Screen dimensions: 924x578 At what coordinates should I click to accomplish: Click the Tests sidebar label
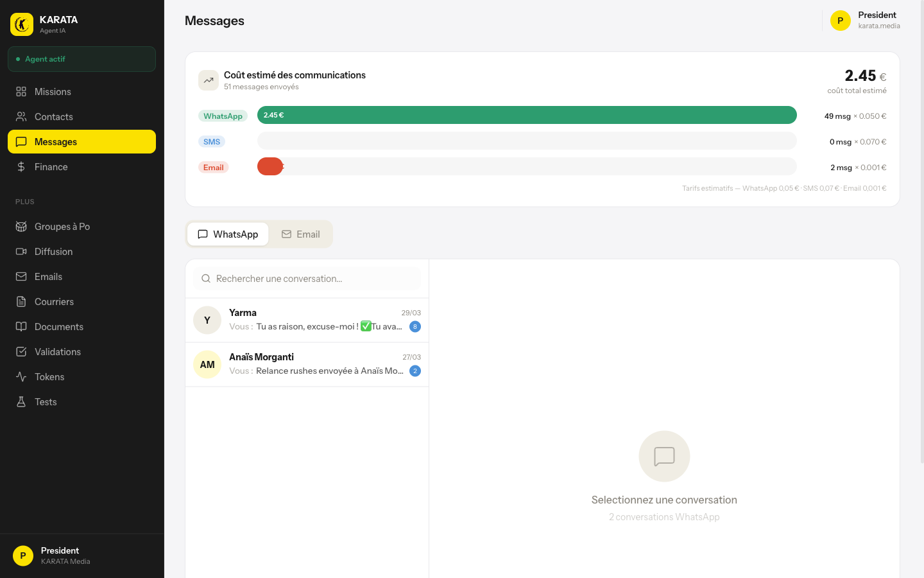[x=46, y=402]
